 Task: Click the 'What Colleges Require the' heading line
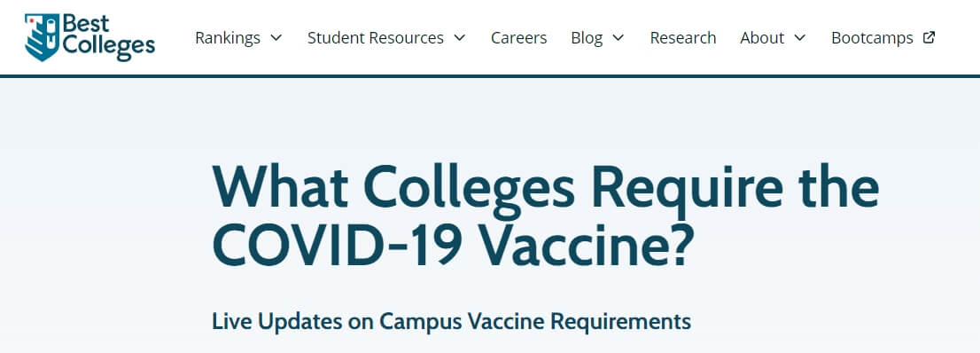tap(546, 188)
